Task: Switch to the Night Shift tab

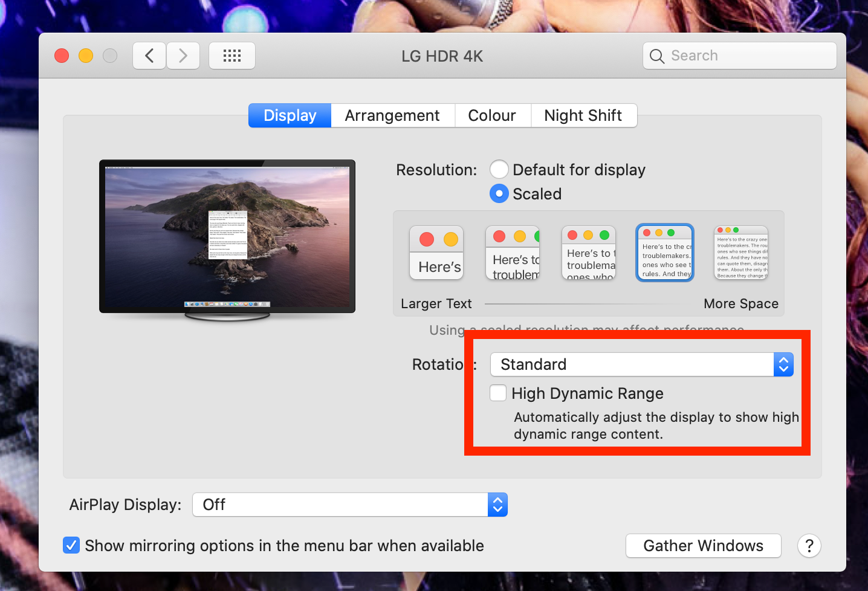Action: (x=583, y=115)
